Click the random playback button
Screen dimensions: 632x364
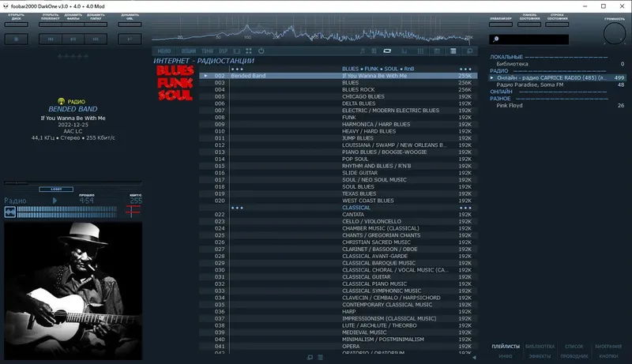point(130,39)
